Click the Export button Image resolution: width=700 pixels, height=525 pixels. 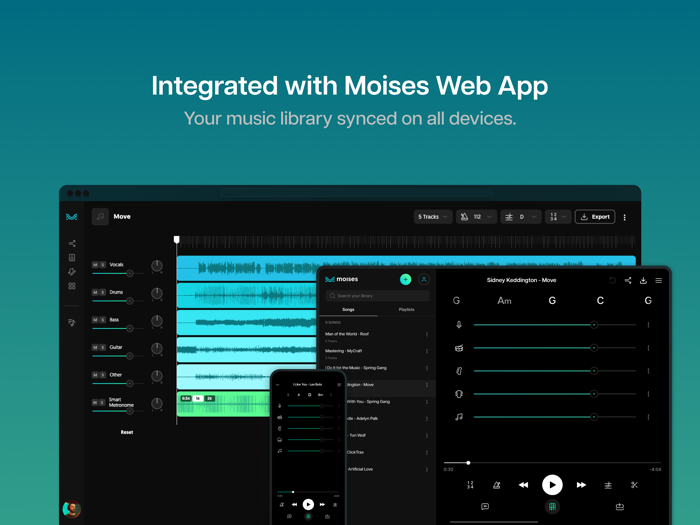pyautogui.click(x=595, y=217)
